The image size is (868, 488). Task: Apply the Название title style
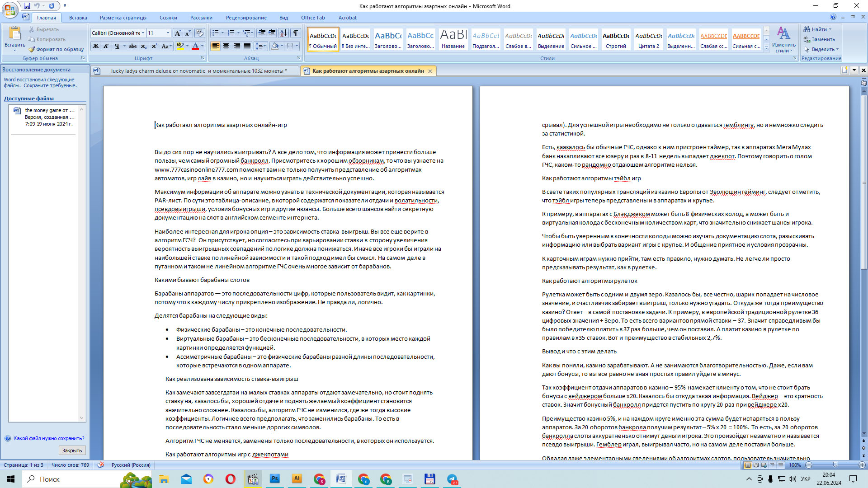click(x=453, y=40)
